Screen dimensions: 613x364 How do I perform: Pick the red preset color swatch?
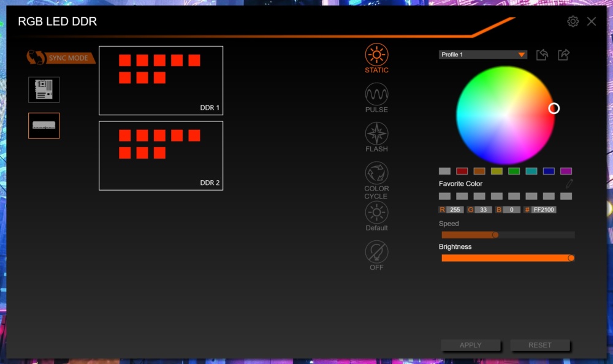coord(462,171)
